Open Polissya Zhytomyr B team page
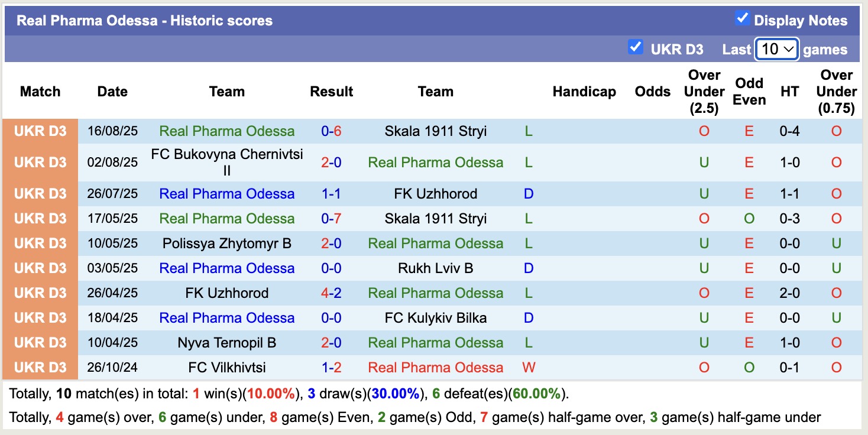This screenshot has width=868, height=435. pyautogui.click(x=226, y=244)
